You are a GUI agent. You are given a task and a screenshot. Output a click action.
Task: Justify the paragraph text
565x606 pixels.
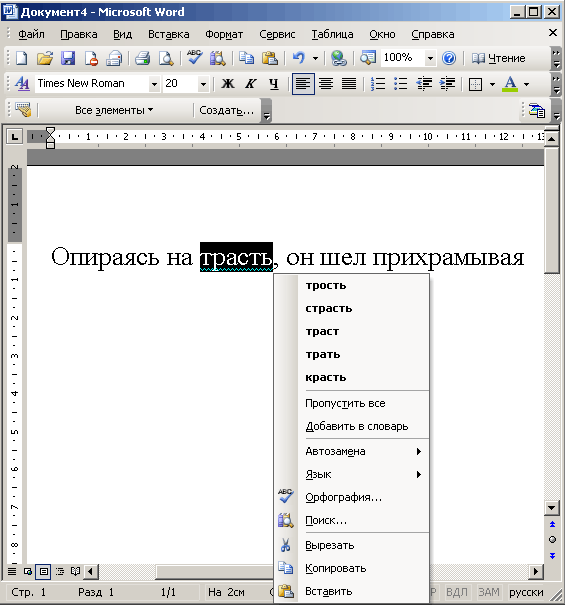pyautogui.click(x=349, y=83)
